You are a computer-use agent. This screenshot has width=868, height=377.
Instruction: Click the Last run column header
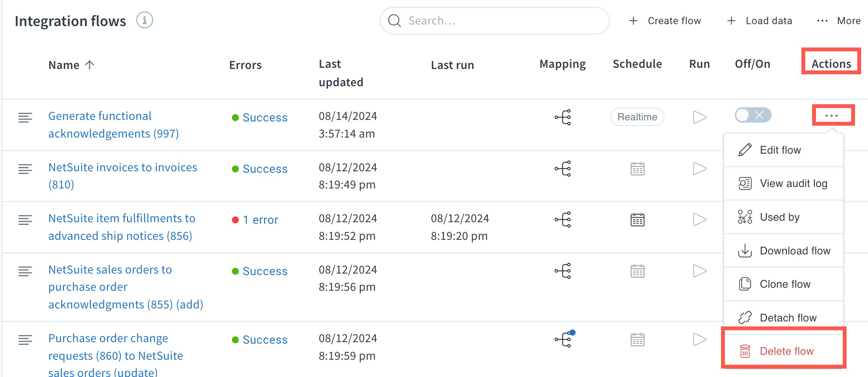click(x=452, y=65)
